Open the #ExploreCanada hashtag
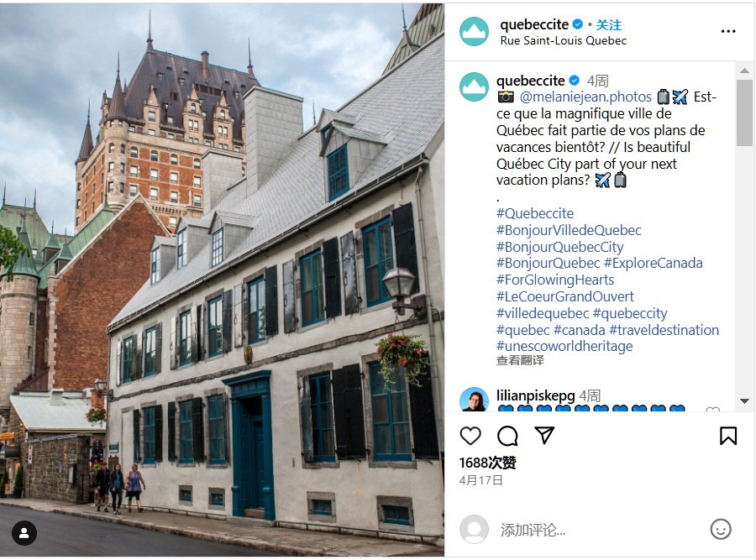 coord(653,263)
